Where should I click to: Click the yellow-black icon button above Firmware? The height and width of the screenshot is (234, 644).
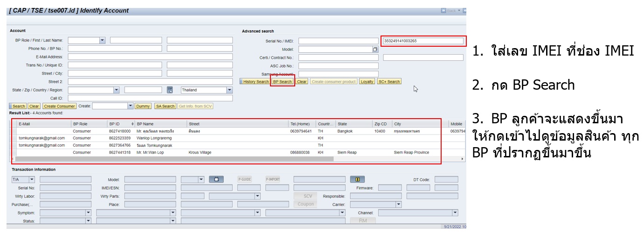click(358, 179)
